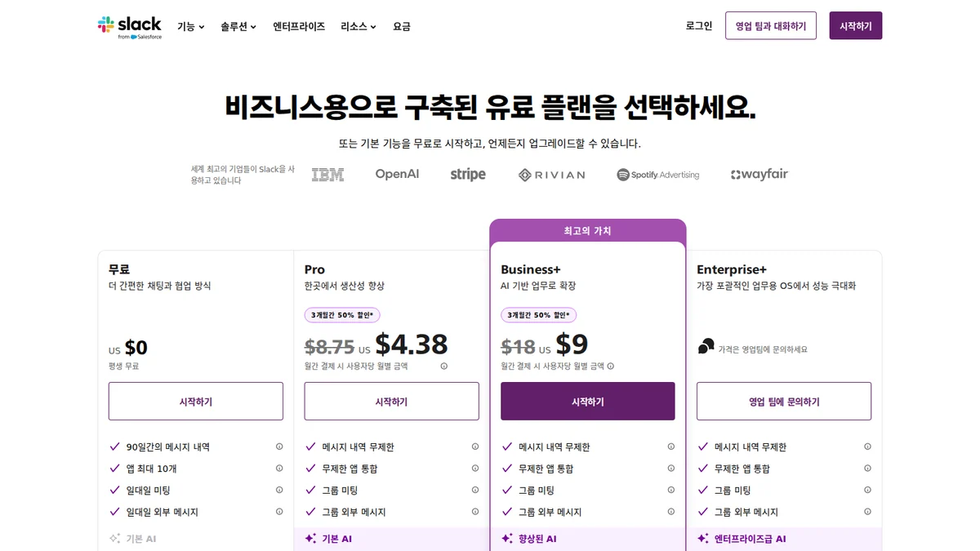Viewport: 980px width, 551px height.
Task: Start the Business+ plan with 시작하기
Action: pyautogui.click(x=588, y=402)
